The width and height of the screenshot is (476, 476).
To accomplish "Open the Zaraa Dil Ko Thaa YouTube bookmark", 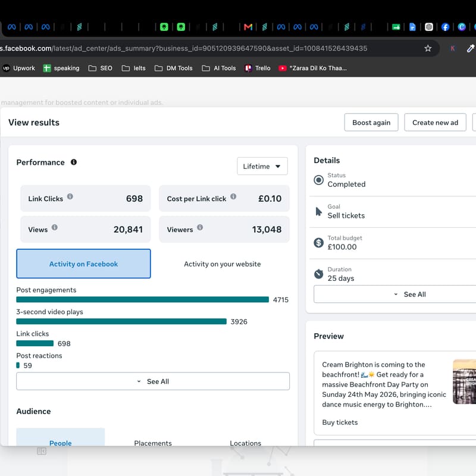I will pyautogui.click(x=313, y=68).
